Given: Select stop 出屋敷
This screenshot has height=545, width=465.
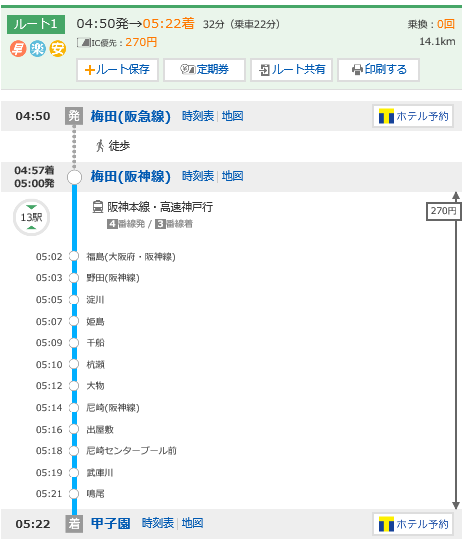Looking at the screenshot, I should [100, 430].
